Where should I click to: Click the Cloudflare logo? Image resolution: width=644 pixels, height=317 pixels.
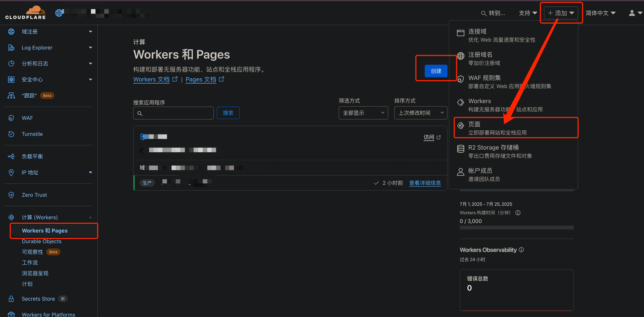(x=25, y=13)
